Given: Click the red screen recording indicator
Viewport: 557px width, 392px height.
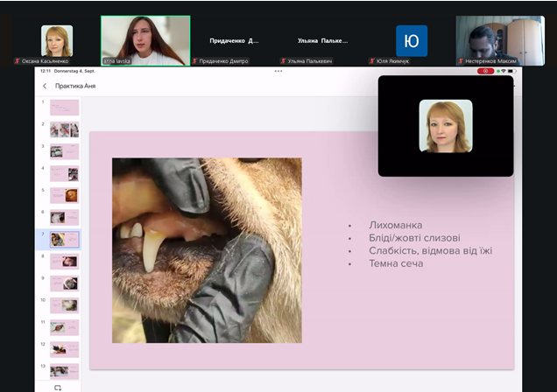Looking at the screenshot, I should 485,71.
